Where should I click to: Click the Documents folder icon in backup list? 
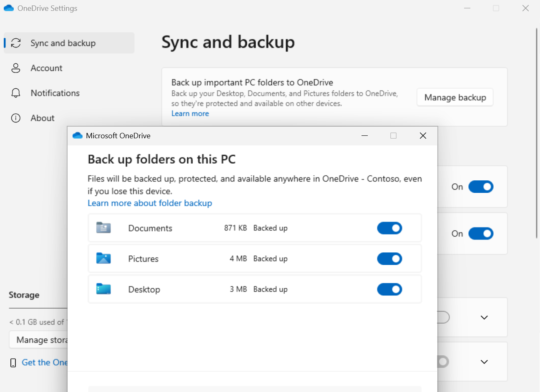[103, 227]
